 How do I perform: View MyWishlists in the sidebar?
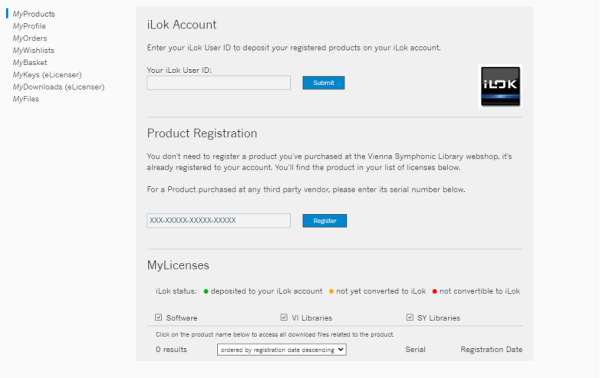coord(33,51)
